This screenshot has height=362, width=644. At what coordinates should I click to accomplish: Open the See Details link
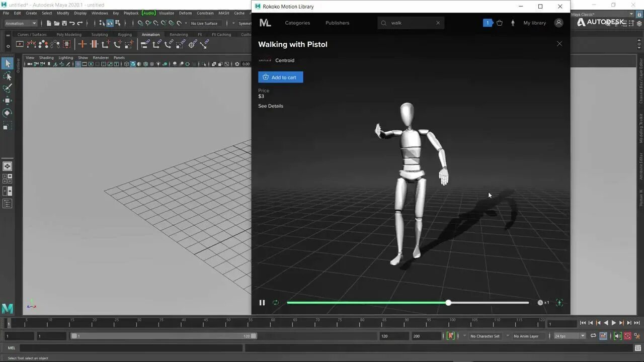pos(271,106)
